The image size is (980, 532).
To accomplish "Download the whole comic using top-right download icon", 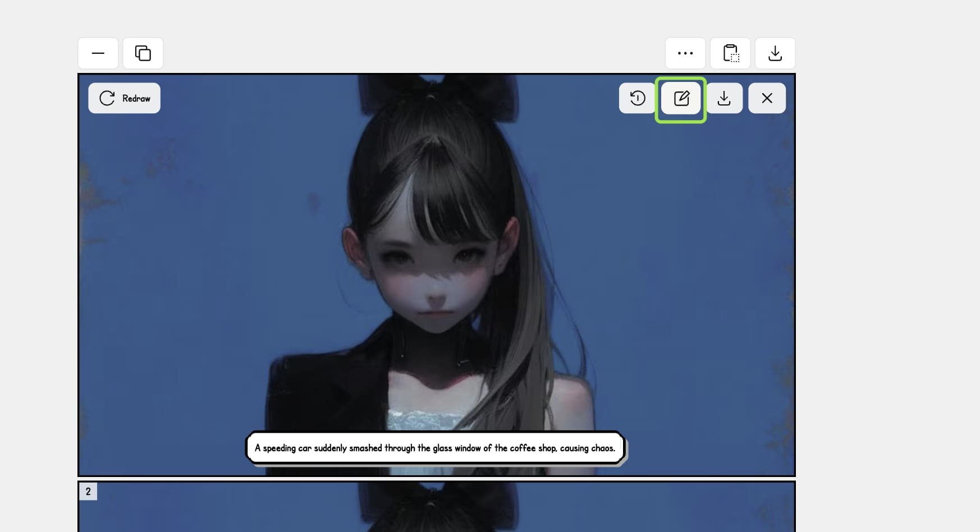I will coord(775,53).
